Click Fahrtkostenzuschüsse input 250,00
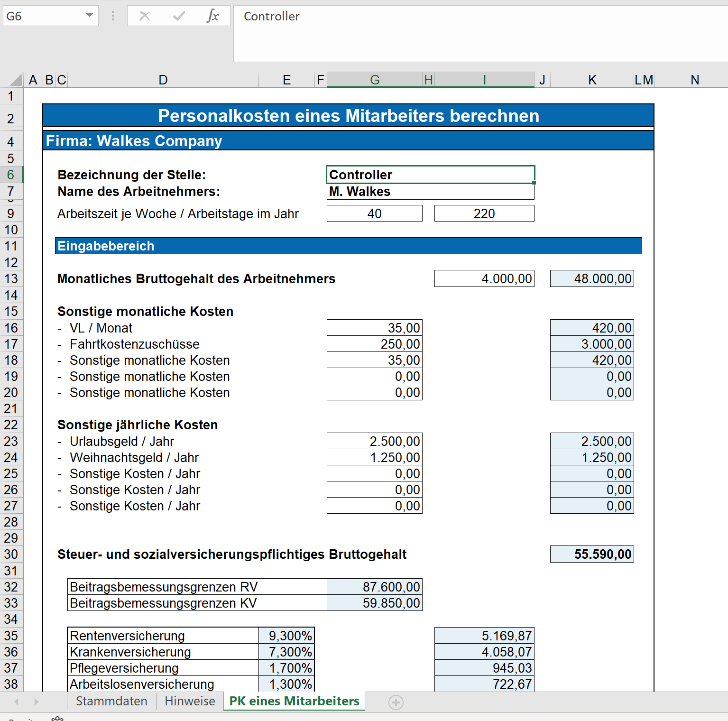The width and height of the screenshot is (728, 721). coord(375,344)
